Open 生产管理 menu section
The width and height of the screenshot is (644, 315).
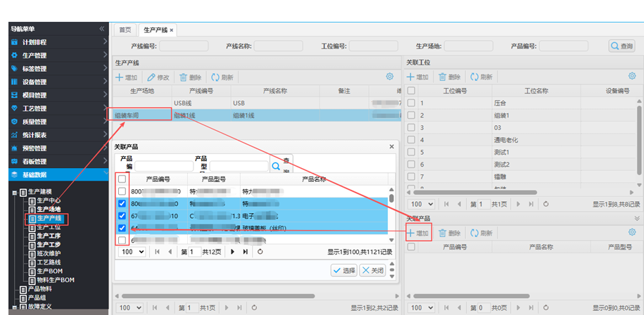[x=58, y=55]
